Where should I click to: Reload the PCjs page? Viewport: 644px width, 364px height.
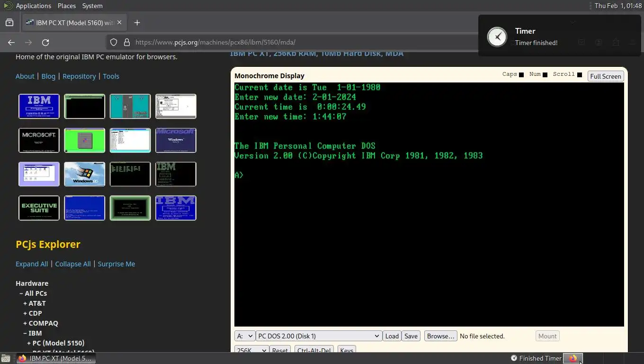(x=45, y=42)
